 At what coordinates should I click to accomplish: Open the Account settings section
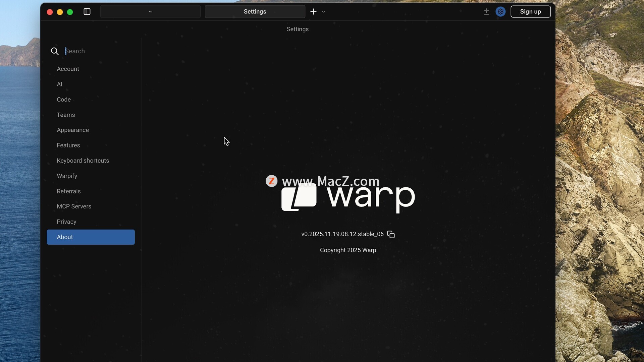tap(68, 69)
